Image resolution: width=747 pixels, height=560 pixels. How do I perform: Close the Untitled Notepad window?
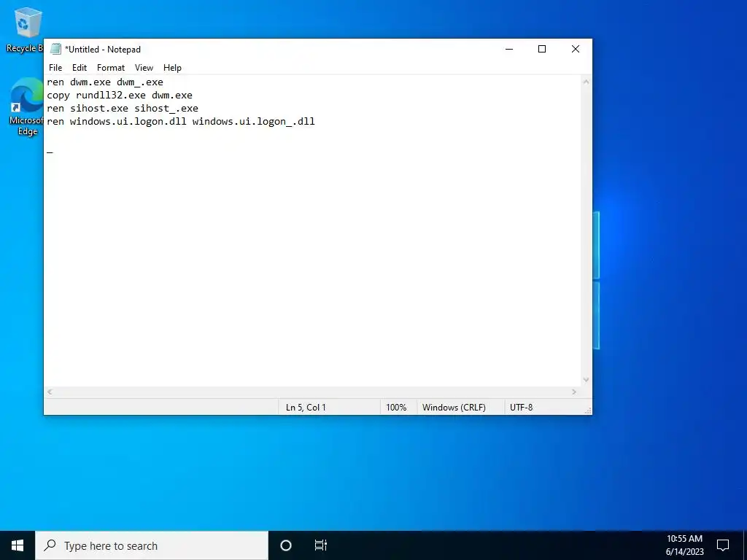click(x=576, y=49)
